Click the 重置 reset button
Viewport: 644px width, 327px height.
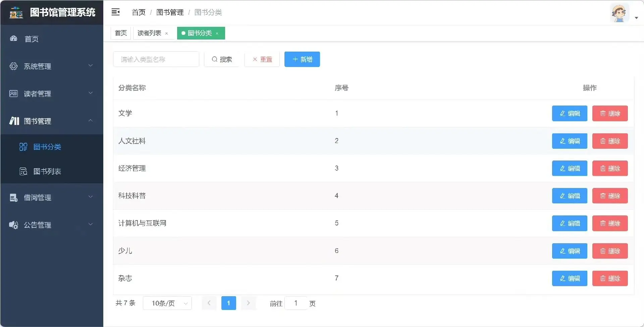coord(262,59)
